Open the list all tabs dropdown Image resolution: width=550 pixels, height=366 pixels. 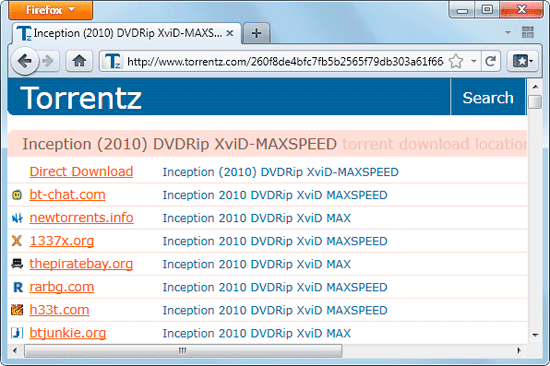coord(508,33)
